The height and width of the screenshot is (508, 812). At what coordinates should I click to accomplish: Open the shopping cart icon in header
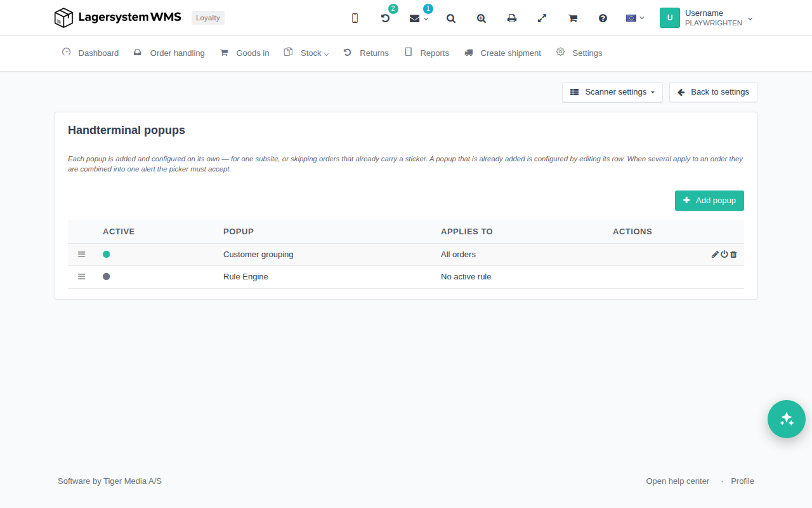point(573,18)
